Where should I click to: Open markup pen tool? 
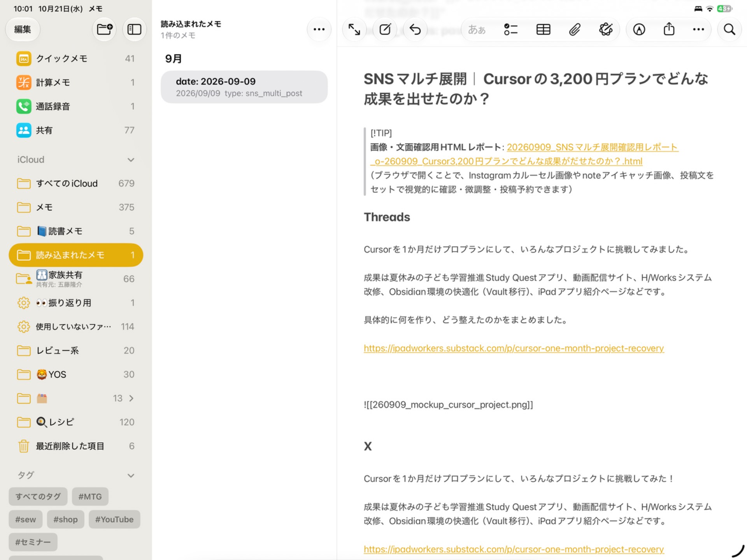[639, 29]
